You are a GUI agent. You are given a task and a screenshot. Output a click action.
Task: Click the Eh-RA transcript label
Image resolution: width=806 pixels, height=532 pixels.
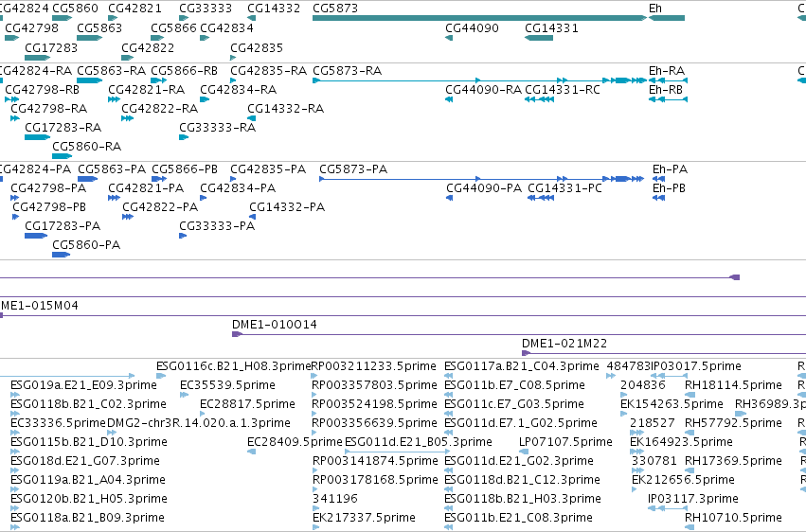point(667,70)
